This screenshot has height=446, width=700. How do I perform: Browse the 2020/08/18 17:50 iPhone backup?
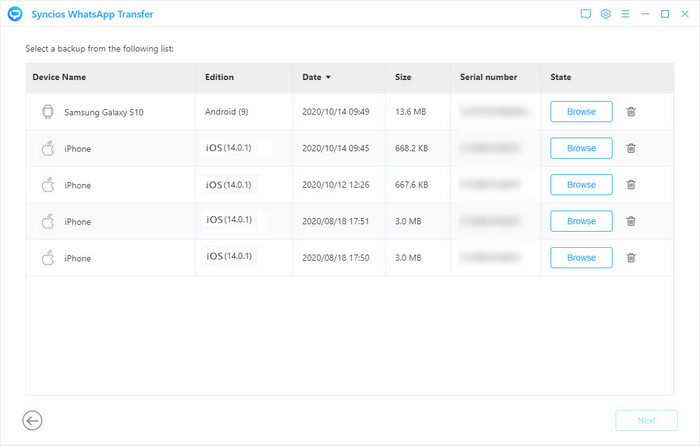click(581, 258)
